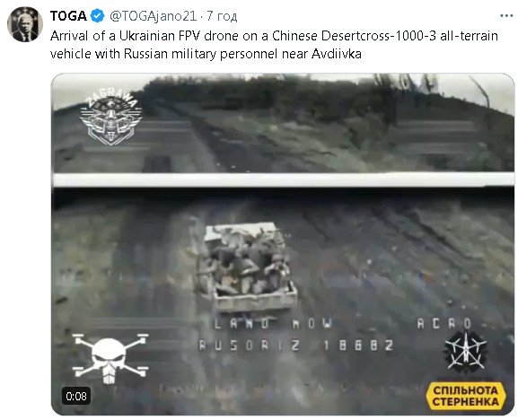Click the ZAGRAWA emblem watermark
The image size is (518, 420).
tap(111, 118)
